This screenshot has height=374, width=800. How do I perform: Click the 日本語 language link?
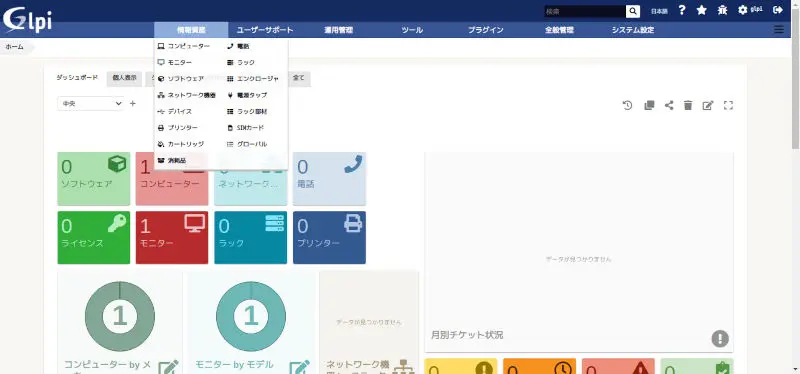pyautogui.click(x=659, y=11)
